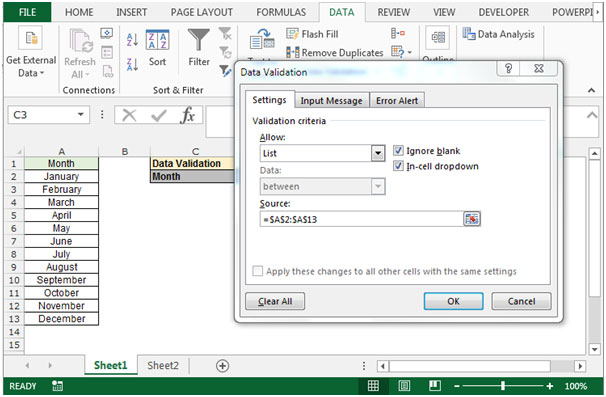Run Flash Fill
Screen dimensions: 606x397
(x=312, y=34)
